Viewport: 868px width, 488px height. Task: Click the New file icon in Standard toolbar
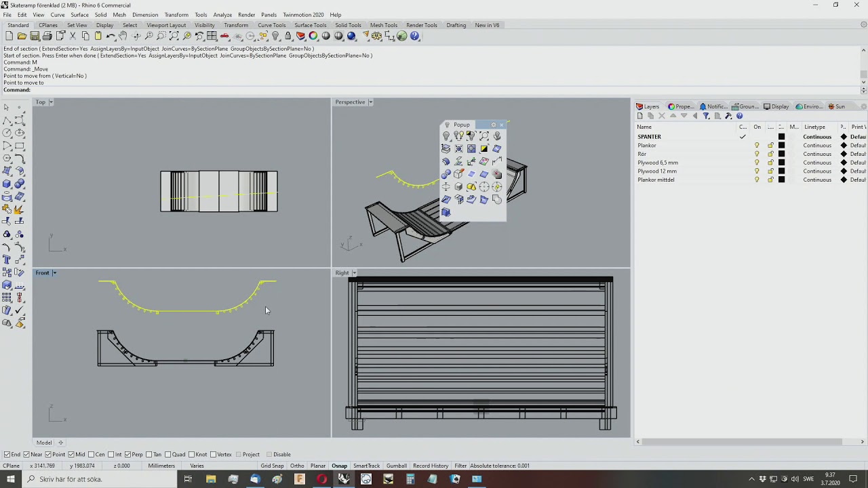click(9, 36)
